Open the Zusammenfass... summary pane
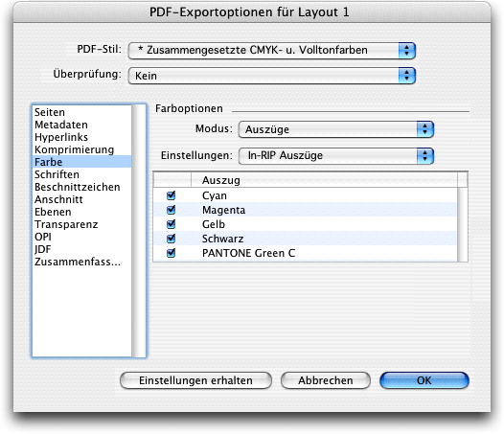This screenshot has height=434, width=504. [x=82, y=262]
